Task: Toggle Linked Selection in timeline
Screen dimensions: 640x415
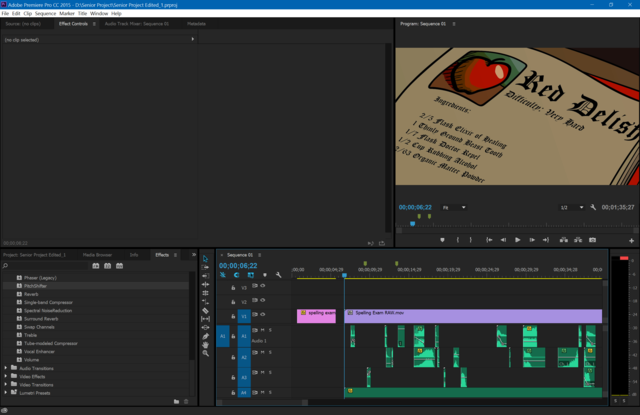Action: 251,275
